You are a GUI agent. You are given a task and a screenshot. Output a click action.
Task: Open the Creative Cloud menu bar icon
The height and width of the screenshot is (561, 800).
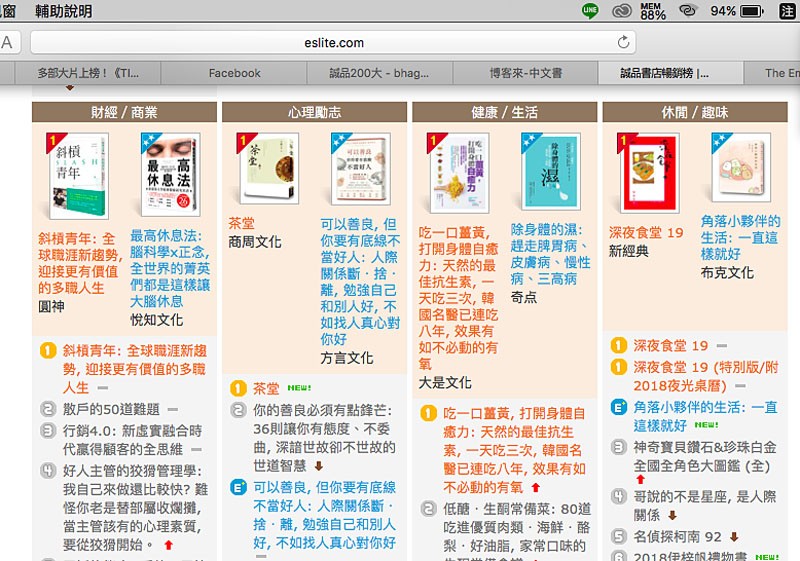[621, 11]
